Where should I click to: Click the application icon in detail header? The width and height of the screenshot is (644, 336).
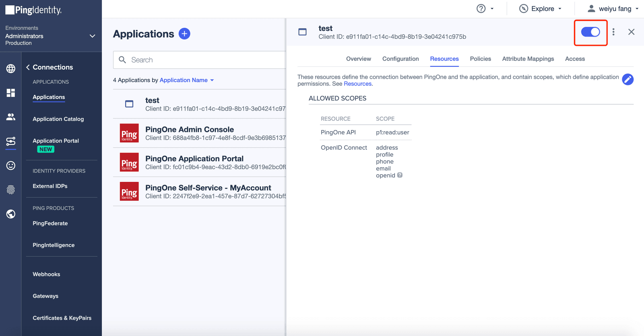(x=302, y=32)
